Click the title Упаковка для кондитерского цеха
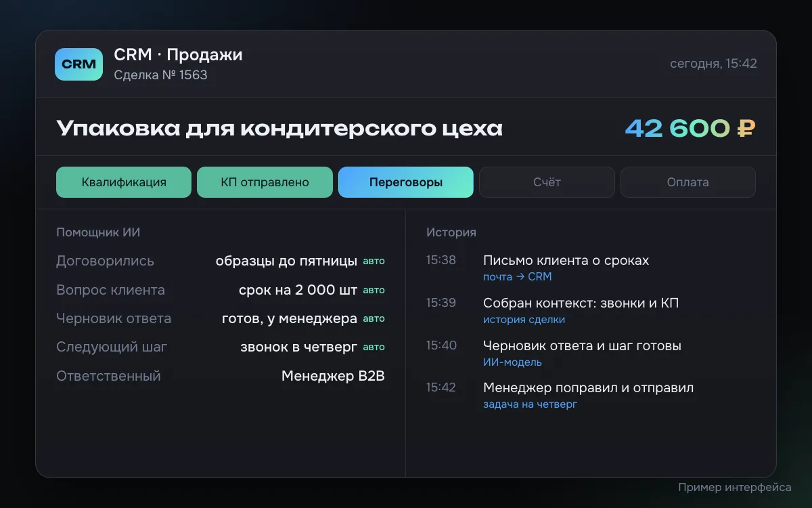 click(x=279, y=128)
